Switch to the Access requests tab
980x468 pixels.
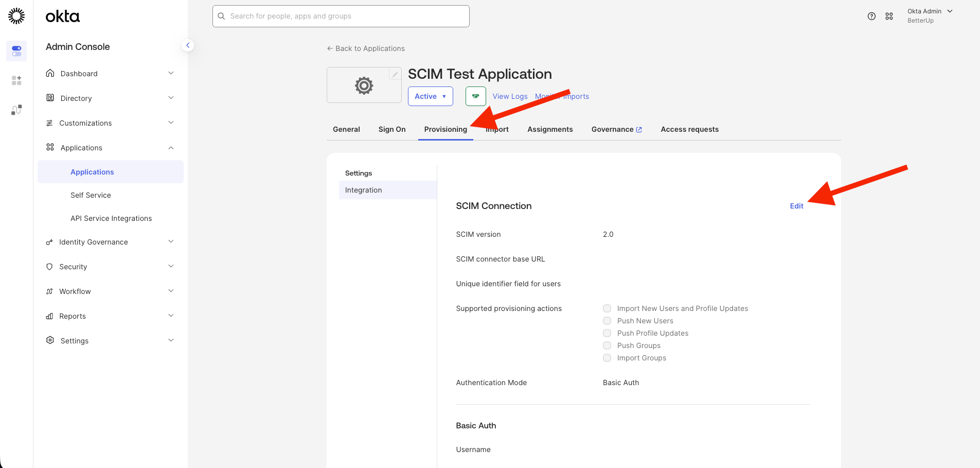[690, 129]
